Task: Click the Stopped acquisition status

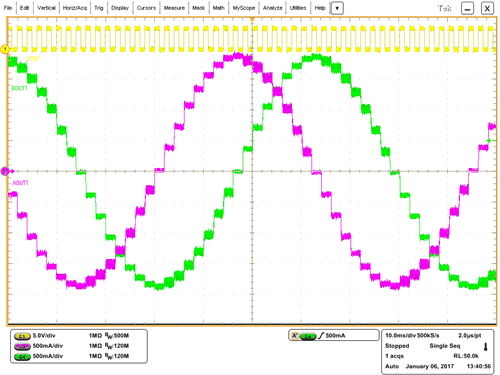Action: coord(397,346)
